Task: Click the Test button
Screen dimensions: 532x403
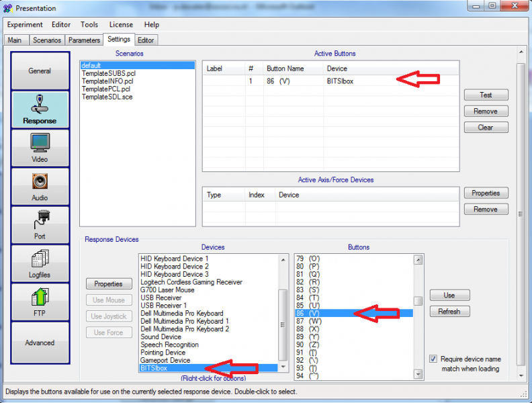Action: pos(486,95)
